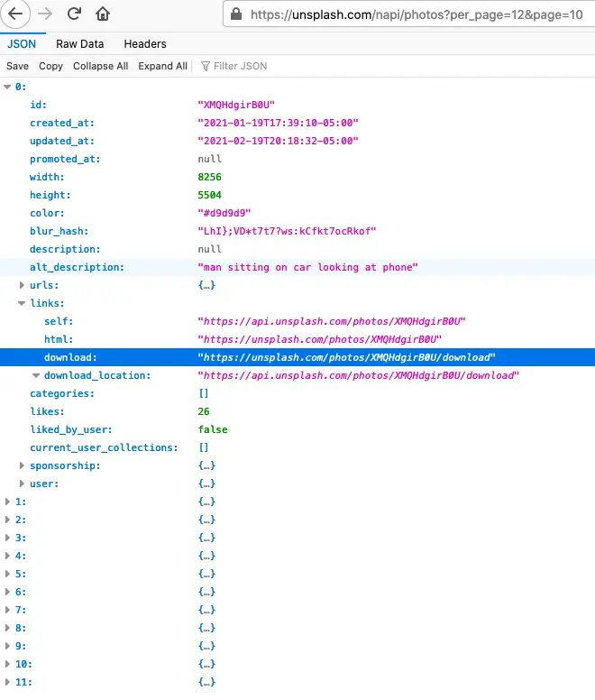Select the updated_at timestamp value

click(x=278, y=141)
